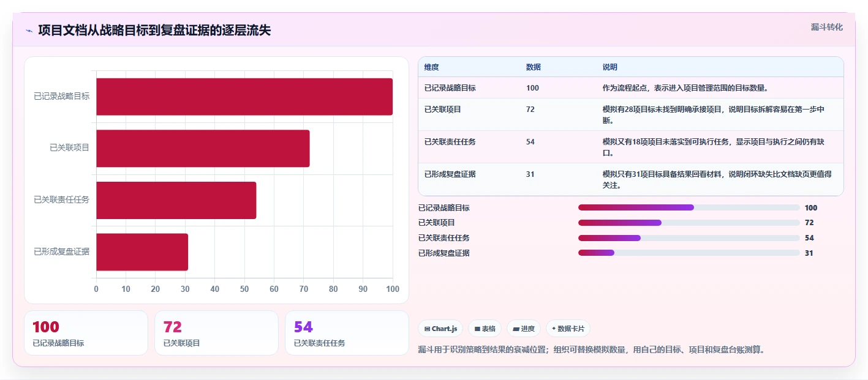Click the 数据 column header in the table
This screenshot has height=380, width=868.
[x=534, y=67]
